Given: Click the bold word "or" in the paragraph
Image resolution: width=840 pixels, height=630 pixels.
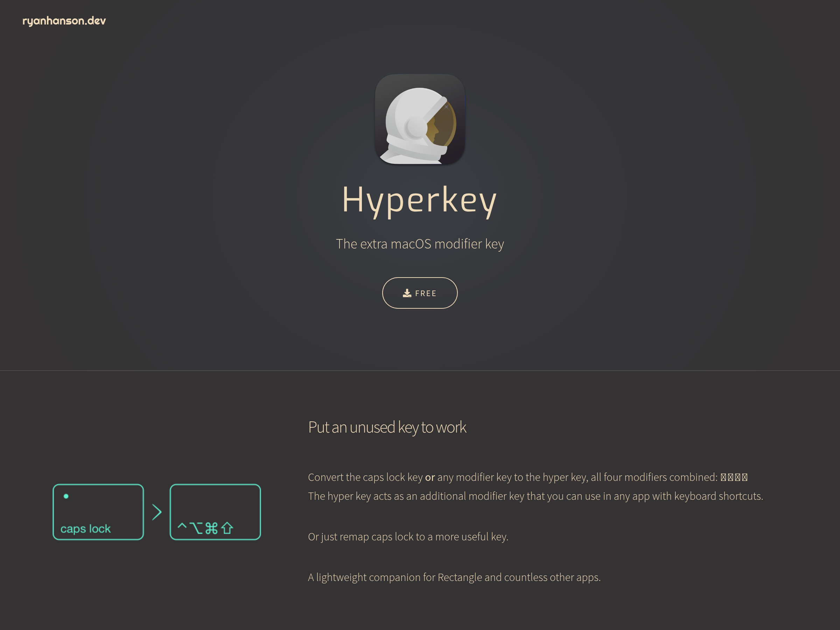Looking at the screenshot, I should pyautogui.click(x=430, y=477).
